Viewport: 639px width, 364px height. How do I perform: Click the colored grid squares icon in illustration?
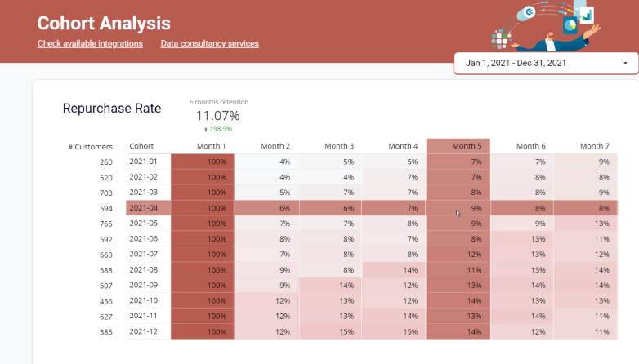(500, 39)
